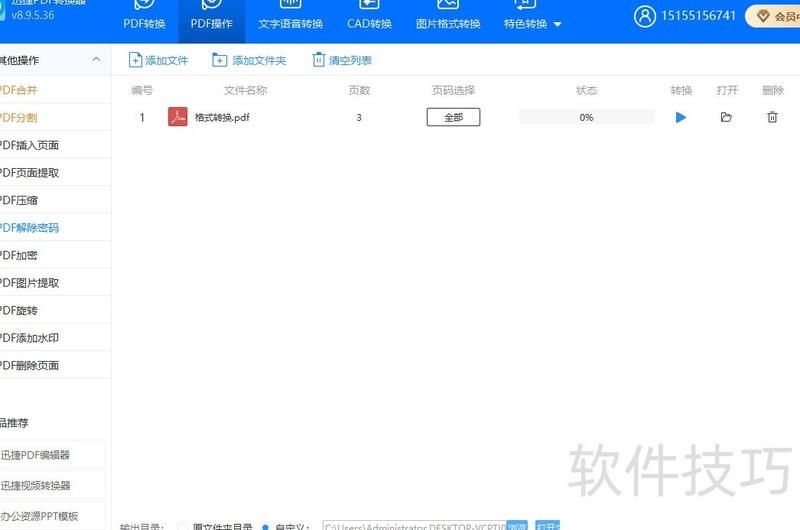Click the 0% progress bar
The width and height of the screenshot is (800, 530).
coord(587,117)
